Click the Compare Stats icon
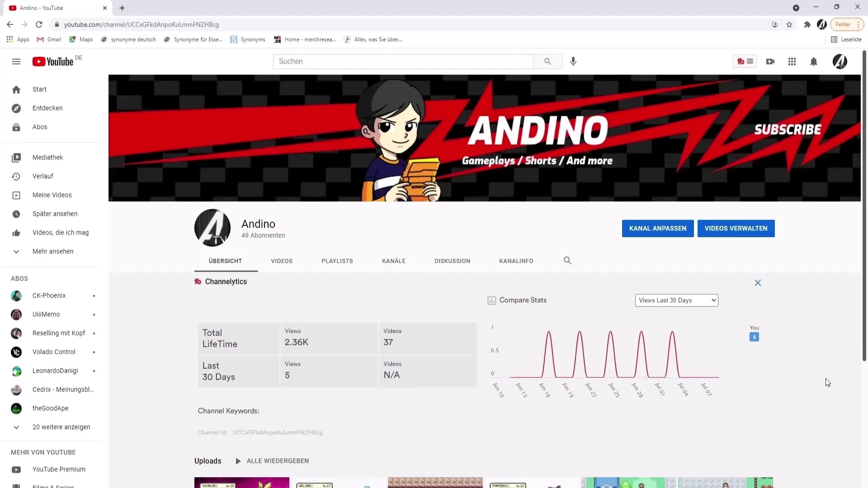Screen dimensions: 868x488 [491, 300]
